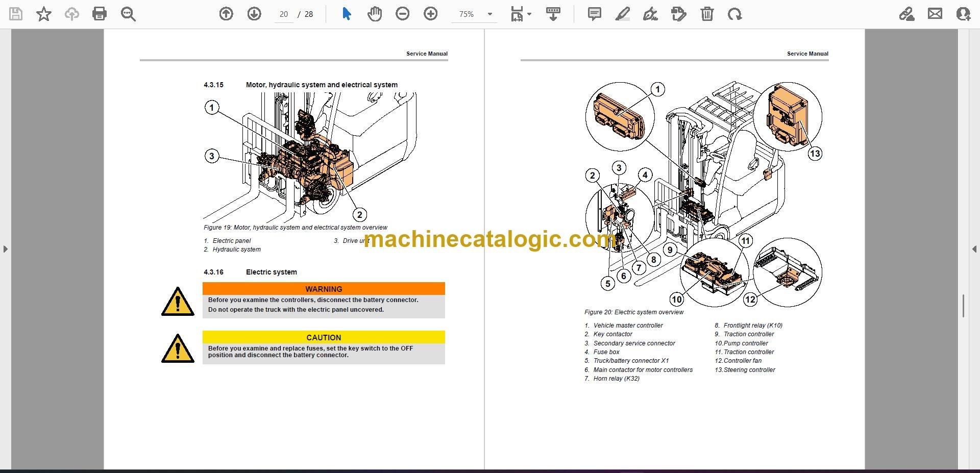Activate the hand pan tool

point(375,14)
